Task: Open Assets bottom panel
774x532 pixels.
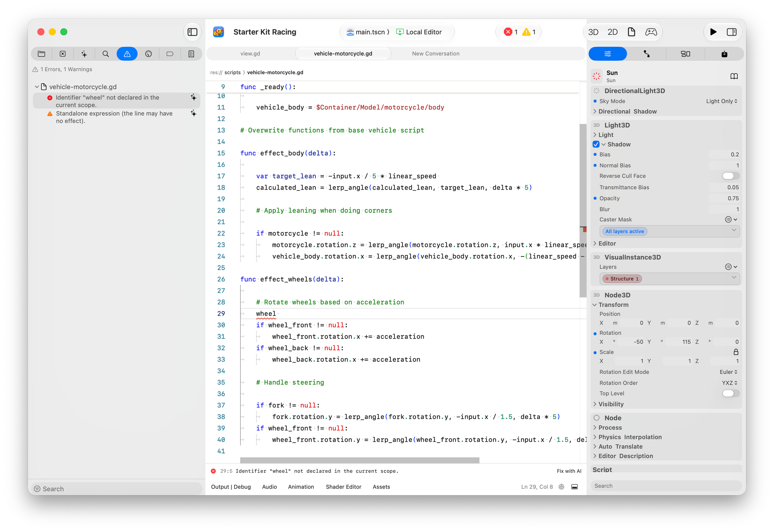Action: click(381, 487)
